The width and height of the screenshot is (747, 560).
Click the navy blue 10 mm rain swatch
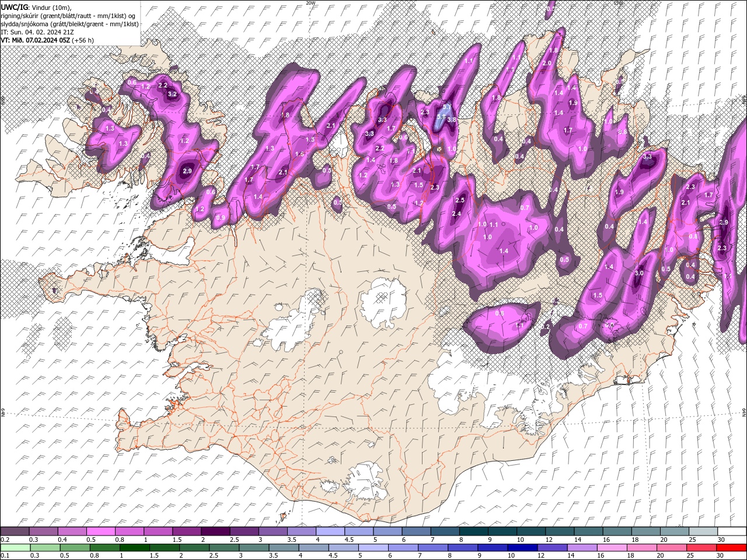522,548
